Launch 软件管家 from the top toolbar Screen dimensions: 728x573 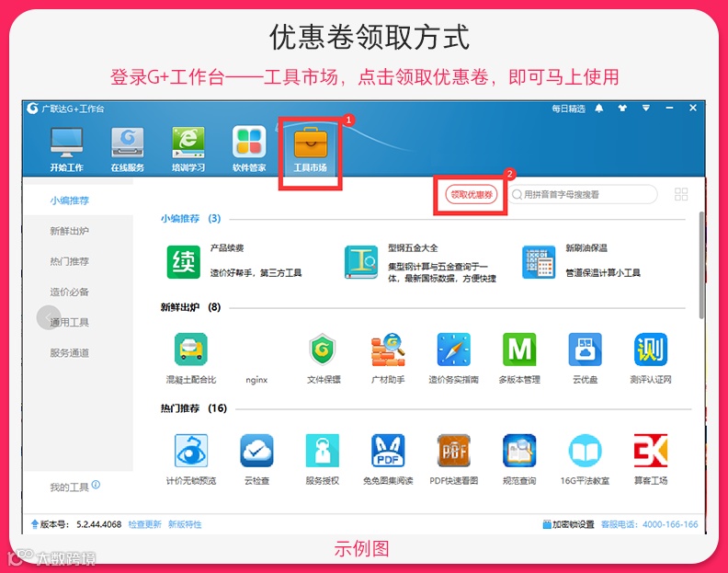coord(249,143)
